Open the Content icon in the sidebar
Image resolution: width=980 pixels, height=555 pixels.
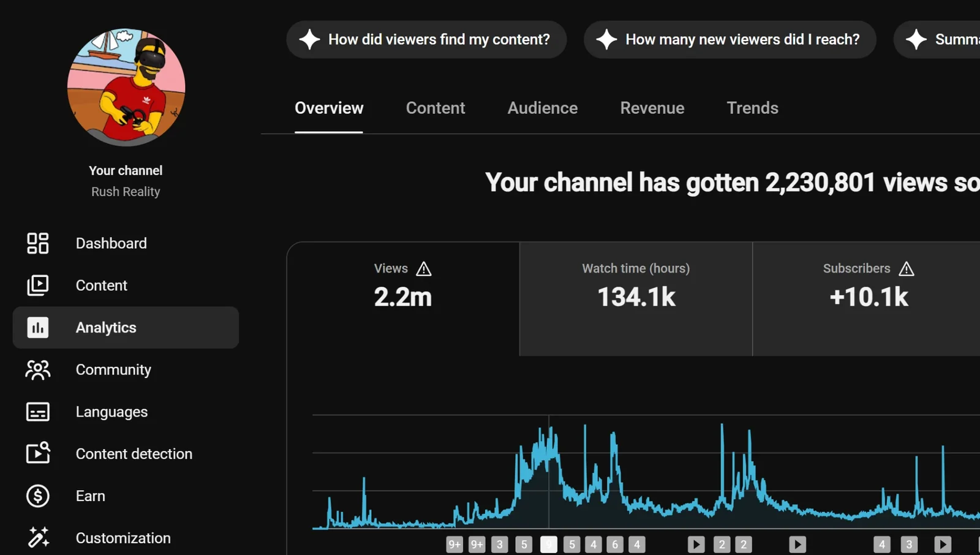click(37, 285)
